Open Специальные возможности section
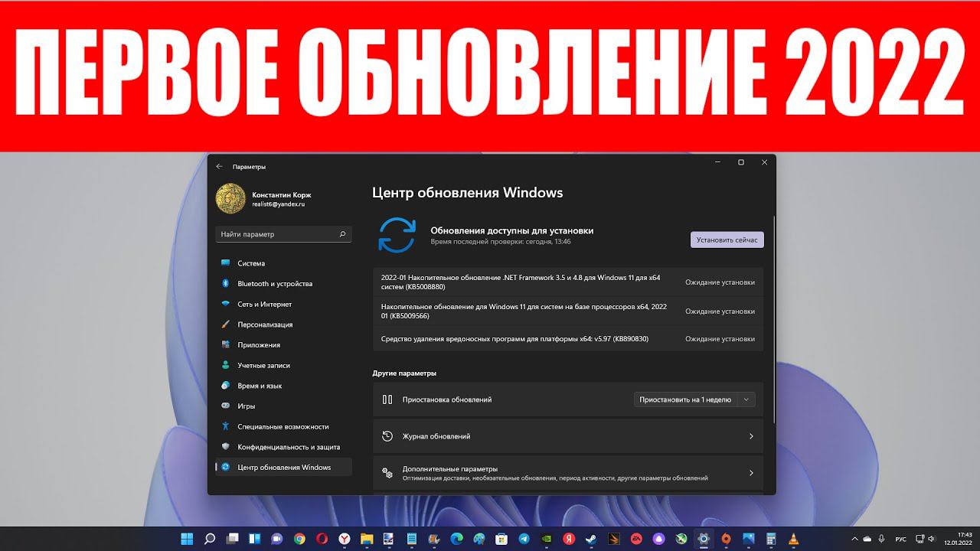The image size is (980, 551). tap(284, 426)
